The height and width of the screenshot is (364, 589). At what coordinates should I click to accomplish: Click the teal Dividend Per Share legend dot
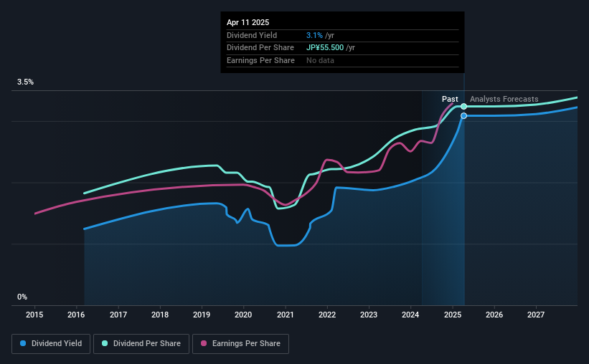tap(105, 343)
